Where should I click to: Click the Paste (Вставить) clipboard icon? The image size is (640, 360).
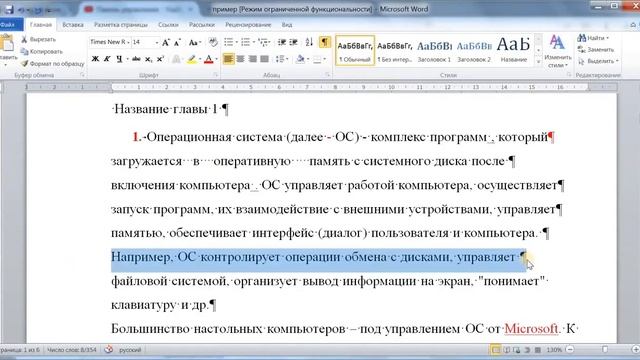coord(7,43)
